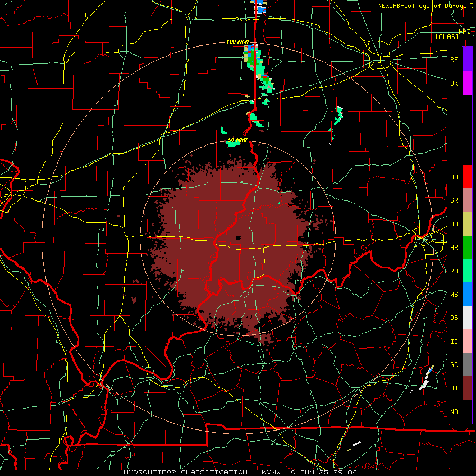
Task: Click the DS legend label
Action: click(x=454, y=318)
